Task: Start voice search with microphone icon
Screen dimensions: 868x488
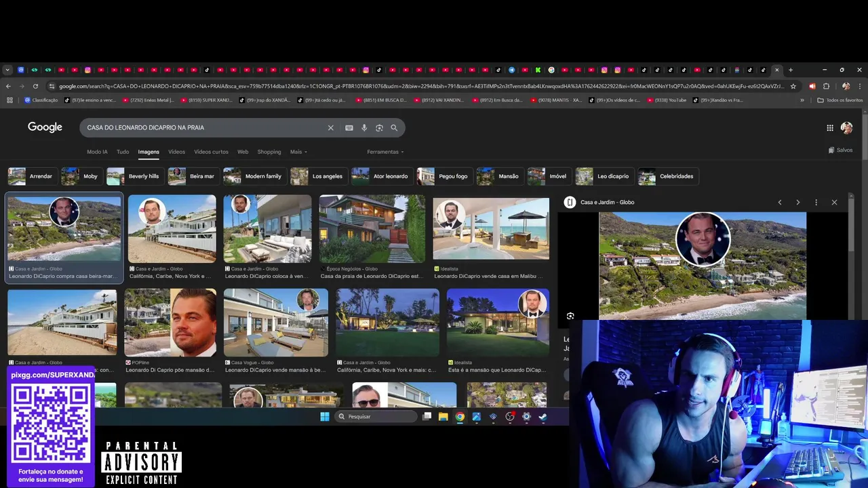Action: pos(364,127)
